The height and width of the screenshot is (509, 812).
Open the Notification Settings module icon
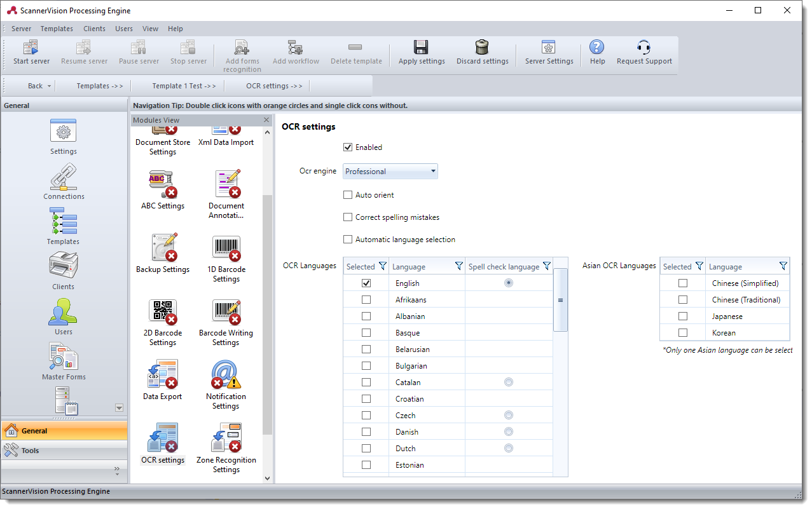click(226, 375)
